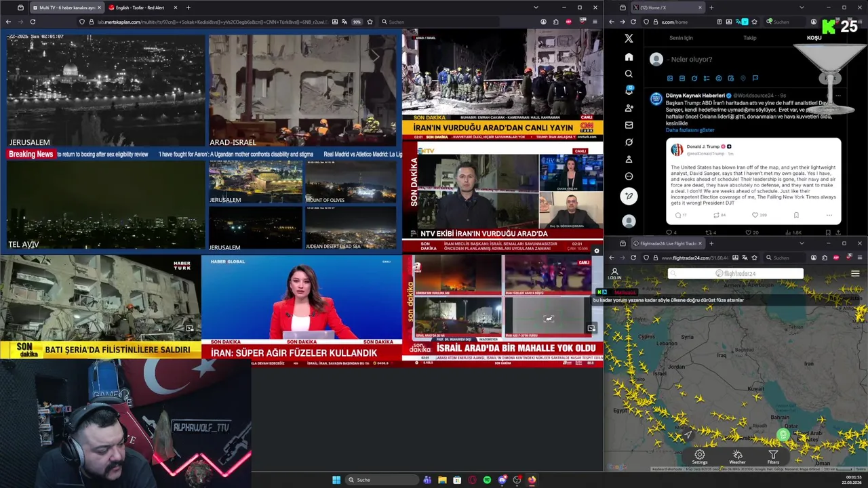
Task: Bookmark flightradar24 page with star icon
Action: coord(754,258)
